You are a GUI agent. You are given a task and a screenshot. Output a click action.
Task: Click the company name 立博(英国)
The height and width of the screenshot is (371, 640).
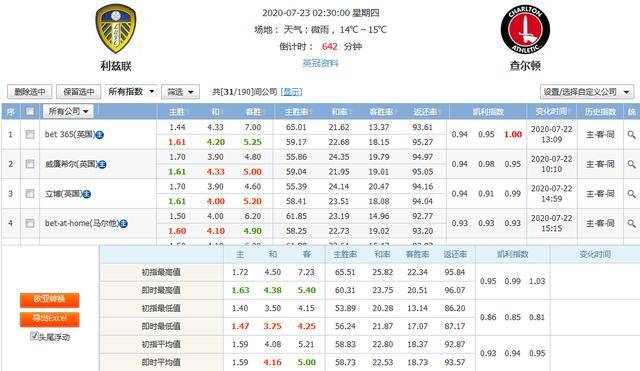pos(64,194)
